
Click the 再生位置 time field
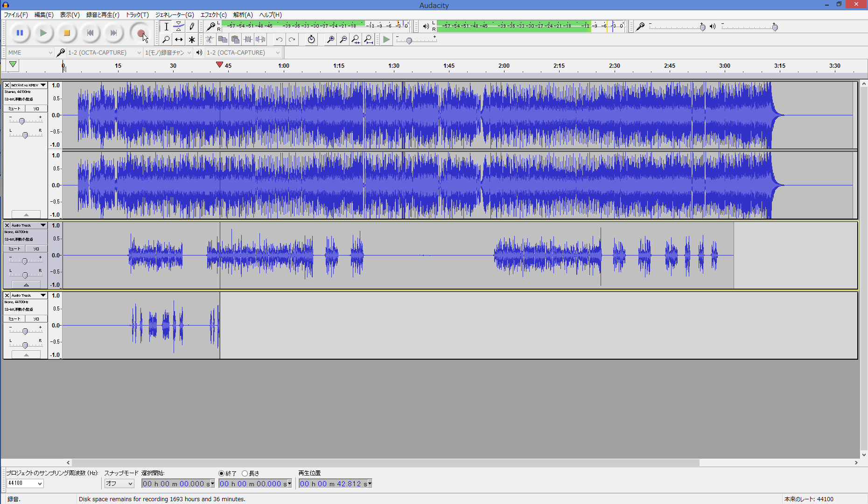[335, 483]
